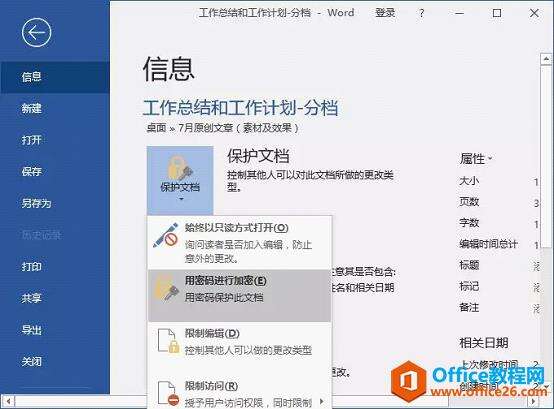Screen dimensions: 554x409
Task: Click the 登录 sign-in link
Action: pyautogui.click(x=385, y=13)
